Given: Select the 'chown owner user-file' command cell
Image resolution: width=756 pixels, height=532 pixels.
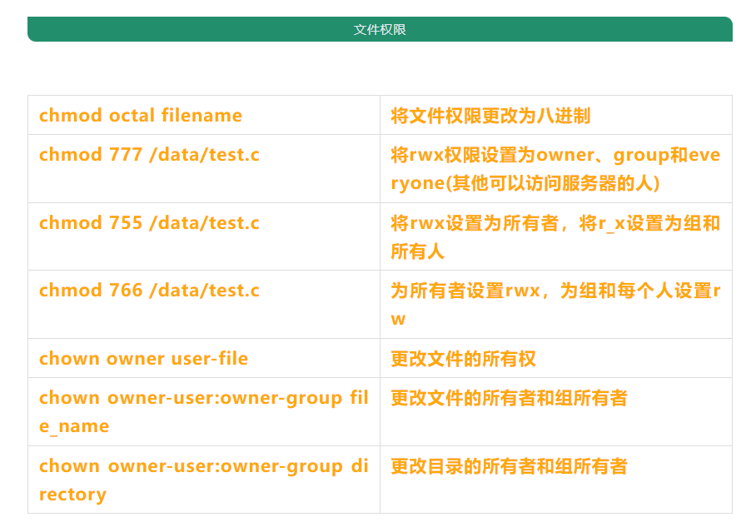Looking at the screenshot, I should click(x=143, y=359).
